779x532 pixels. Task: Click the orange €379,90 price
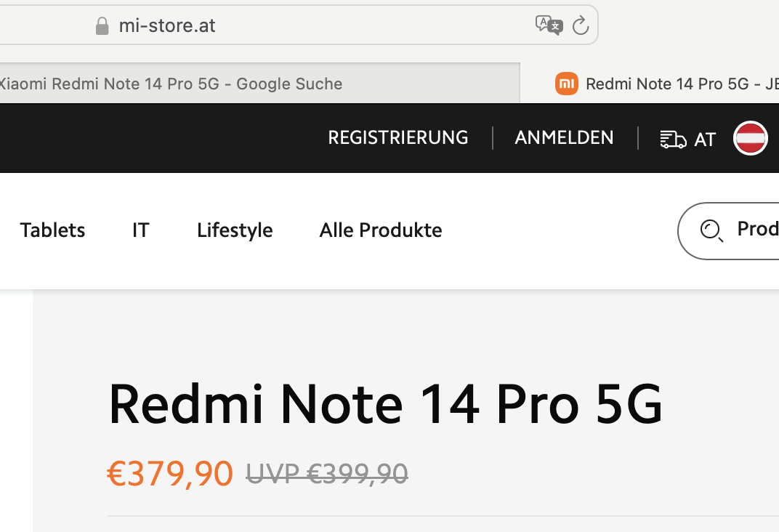coord(170,474)
